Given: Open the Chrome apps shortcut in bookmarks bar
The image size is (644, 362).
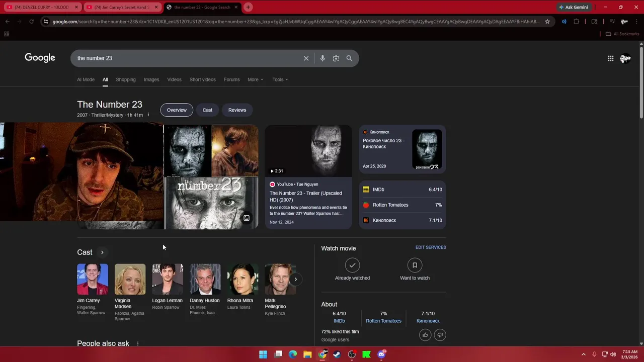Looking at the screenshot, I should [x=7, y=34].
